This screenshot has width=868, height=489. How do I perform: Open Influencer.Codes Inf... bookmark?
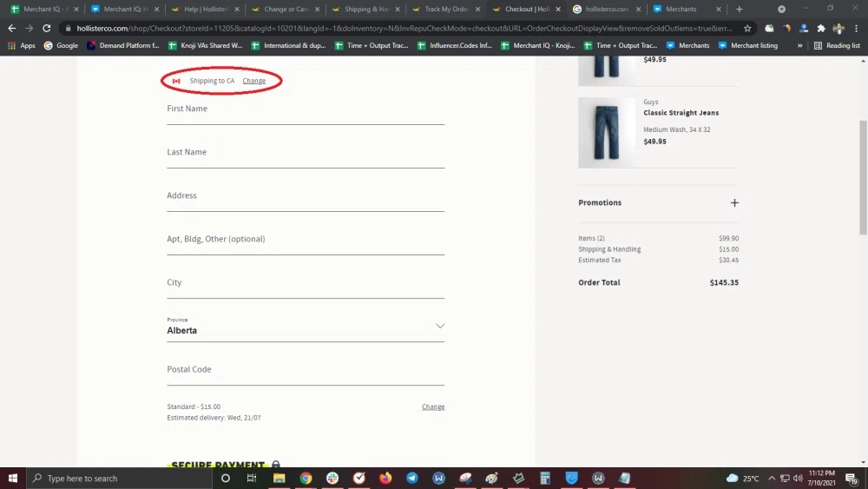coord(455,45)
